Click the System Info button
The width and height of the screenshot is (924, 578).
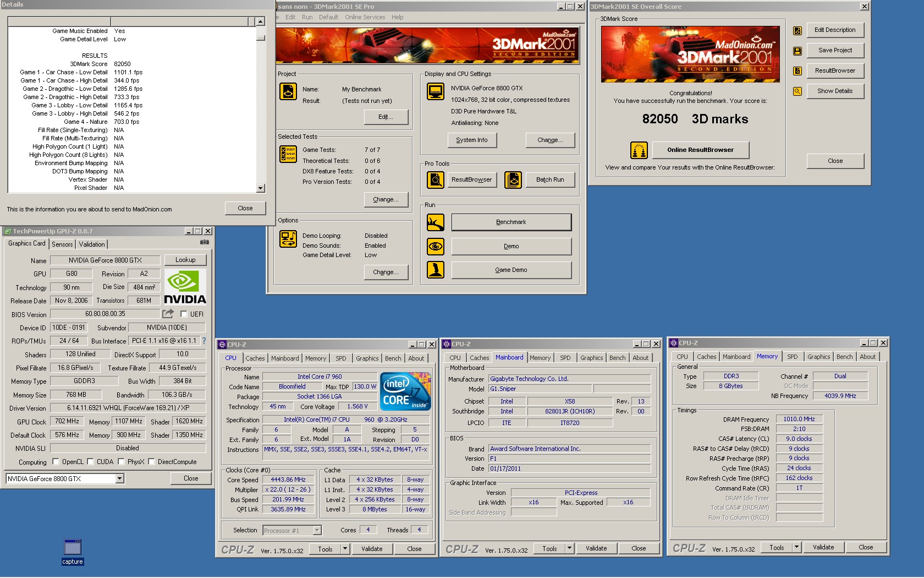click(x=472, y=140)
